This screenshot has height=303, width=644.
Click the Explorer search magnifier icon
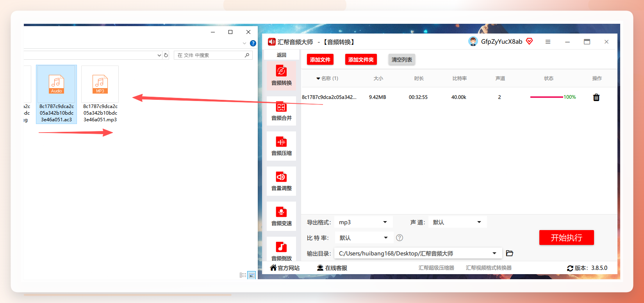[x=247, y=55]
